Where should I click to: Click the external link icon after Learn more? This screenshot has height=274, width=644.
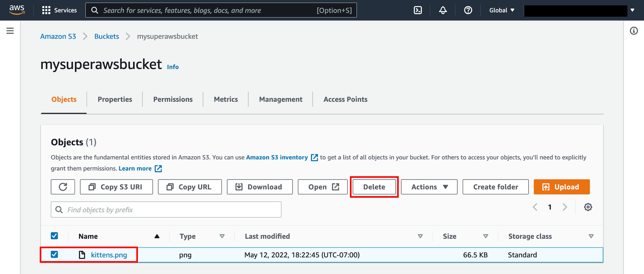(158, 168)
